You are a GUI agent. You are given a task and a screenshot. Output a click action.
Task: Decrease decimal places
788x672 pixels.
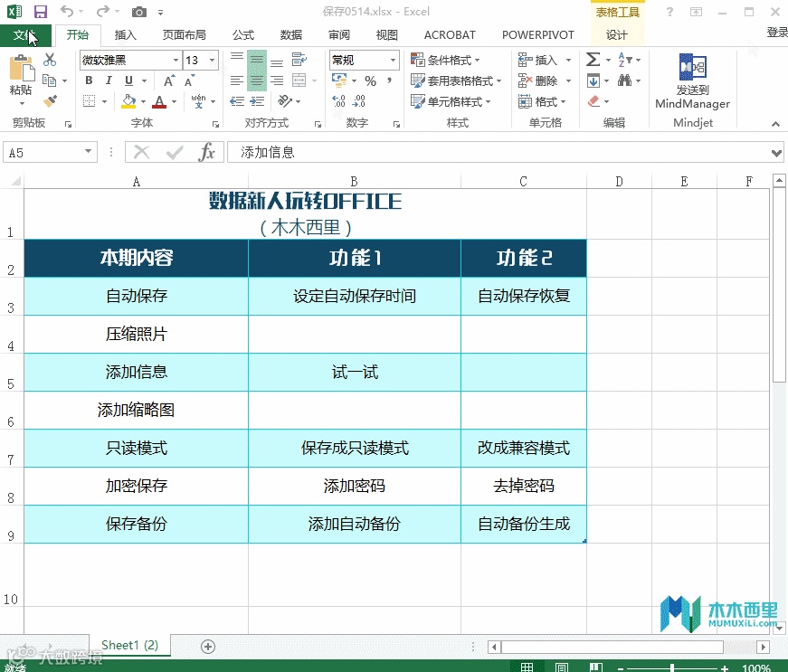(359, 101)
